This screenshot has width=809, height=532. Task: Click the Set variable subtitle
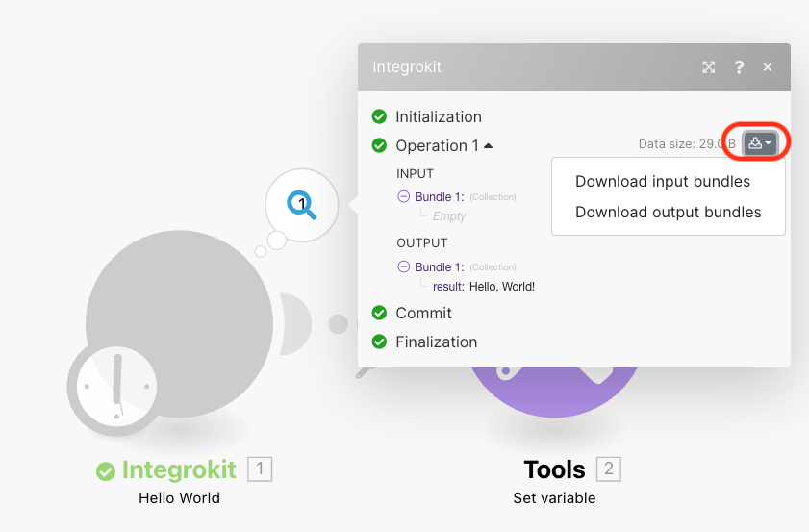coord(555,498)
